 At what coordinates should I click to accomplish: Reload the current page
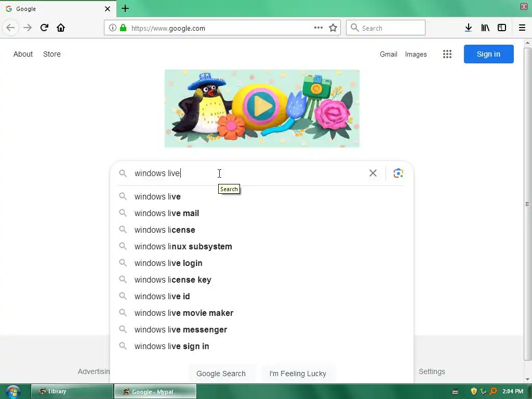pyautogui.click(x=44, y=28)
